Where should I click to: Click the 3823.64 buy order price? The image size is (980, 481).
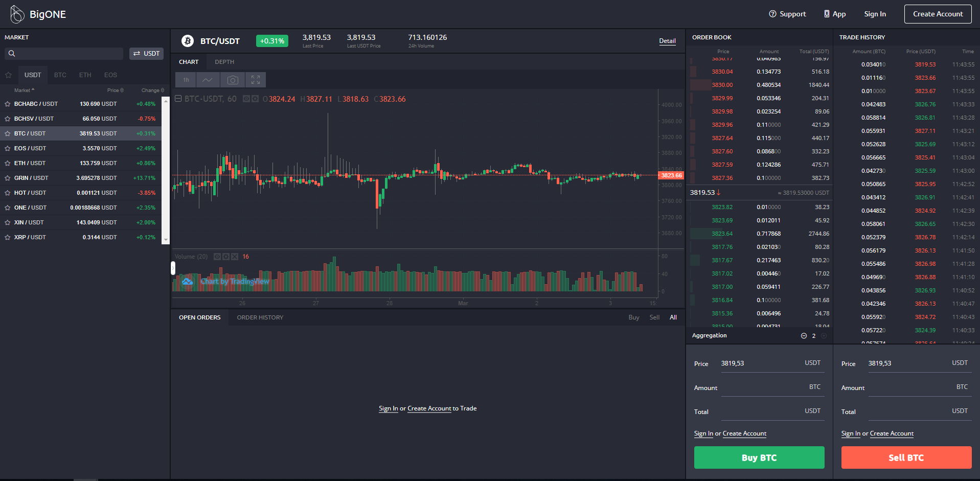click(722, 234)
